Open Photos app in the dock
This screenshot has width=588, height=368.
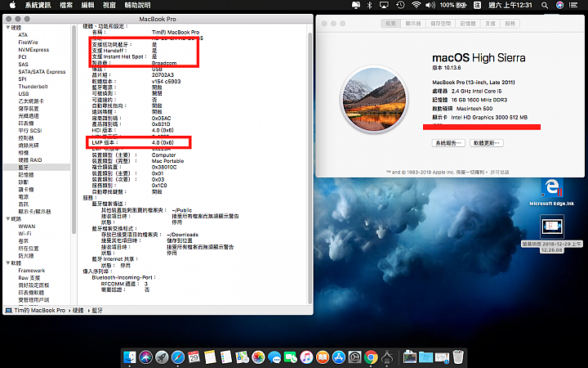pyautogui.click(x=258, y=357)
